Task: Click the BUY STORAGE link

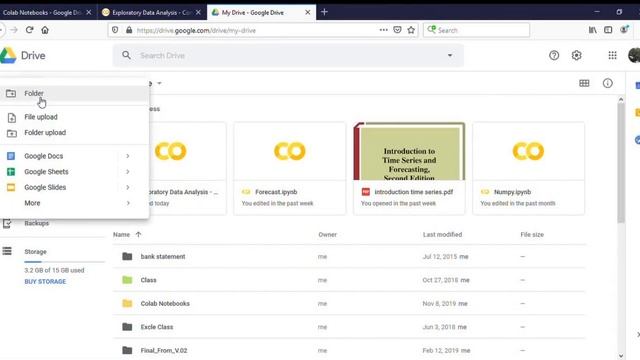Action: click(45, 282)
